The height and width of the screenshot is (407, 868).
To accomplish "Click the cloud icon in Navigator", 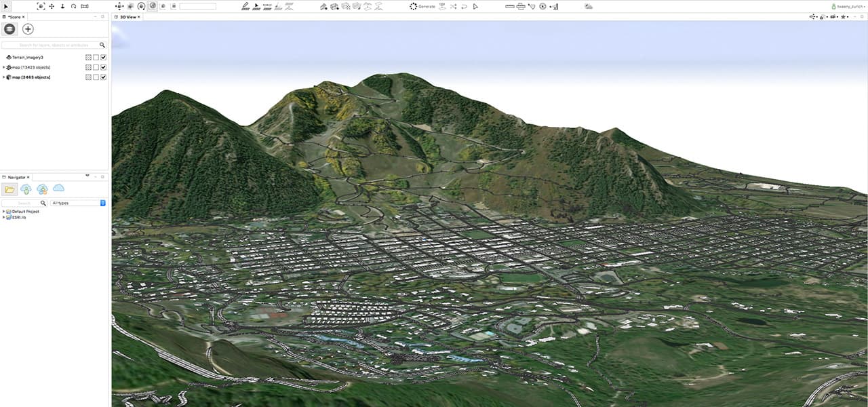I will [x=58, y=189].
